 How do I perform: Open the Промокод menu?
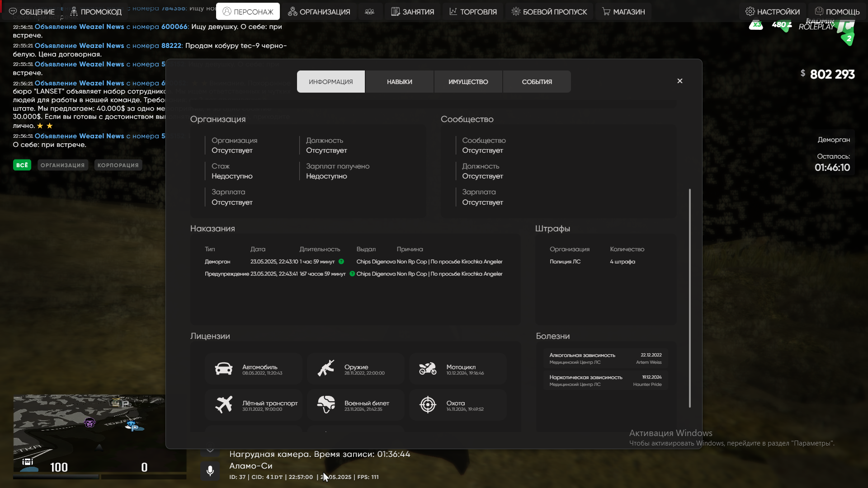[x=96, y=12]
